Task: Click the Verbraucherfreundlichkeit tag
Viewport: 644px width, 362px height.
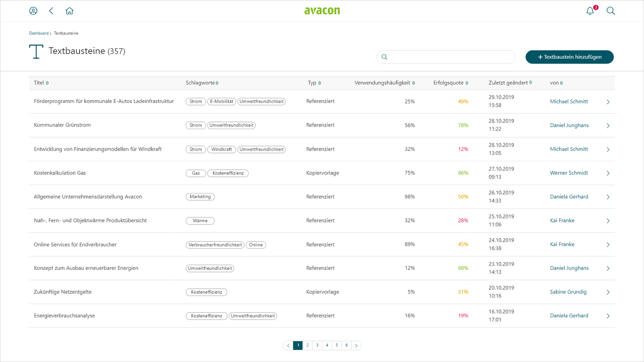Action: (215, 245)
